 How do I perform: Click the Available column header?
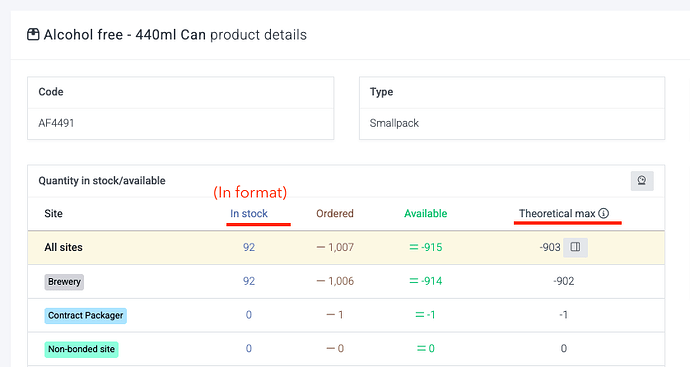[x=426, y=214]
